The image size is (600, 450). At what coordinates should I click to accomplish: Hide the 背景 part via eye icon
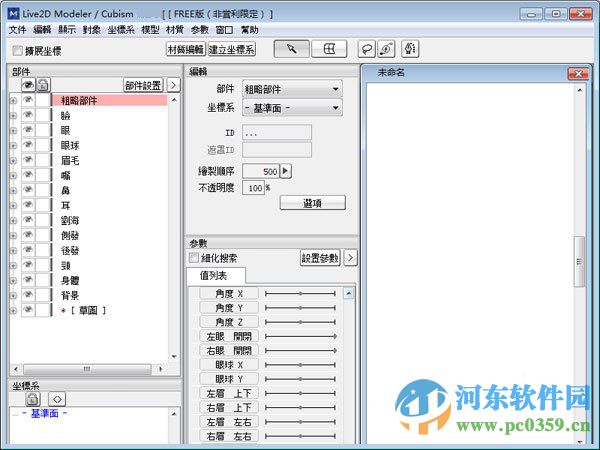click(28, 295)
